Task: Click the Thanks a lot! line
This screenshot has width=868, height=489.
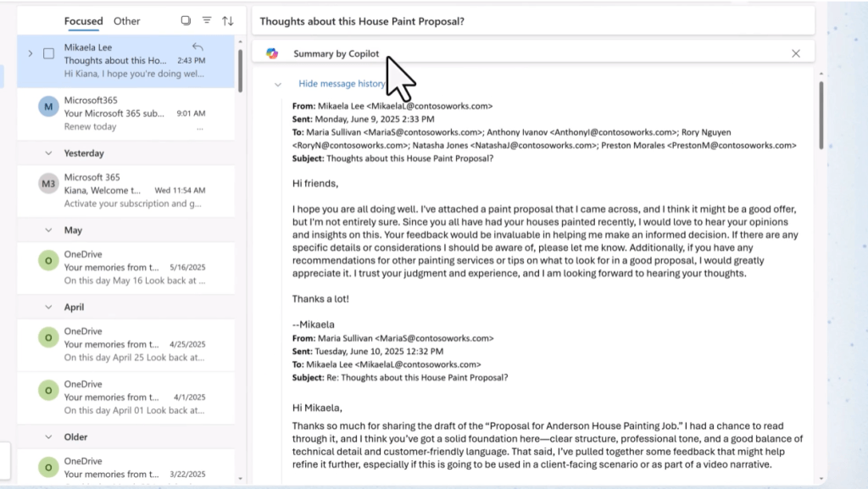Action: tap(320, 298)
